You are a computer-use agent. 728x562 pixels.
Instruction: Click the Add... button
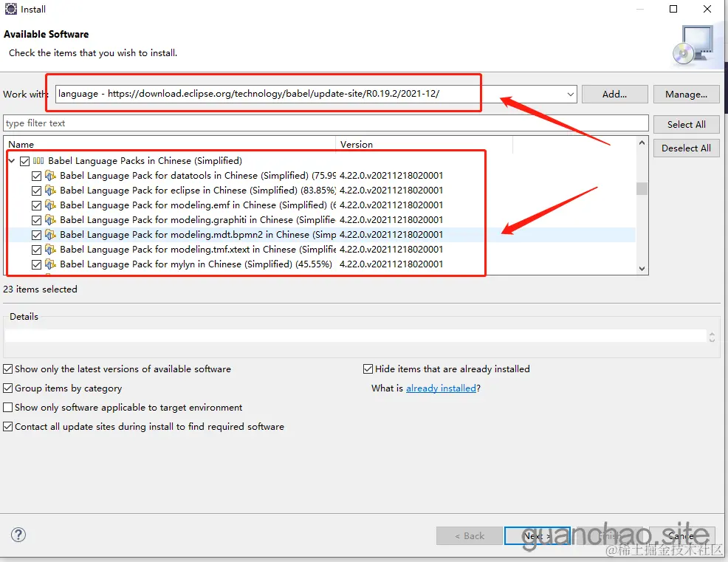[614, 95]
